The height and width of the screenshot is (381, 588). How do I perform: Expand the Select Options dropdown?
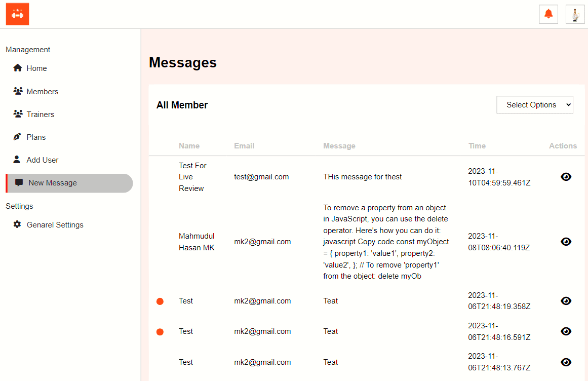(x=535, y=105)
